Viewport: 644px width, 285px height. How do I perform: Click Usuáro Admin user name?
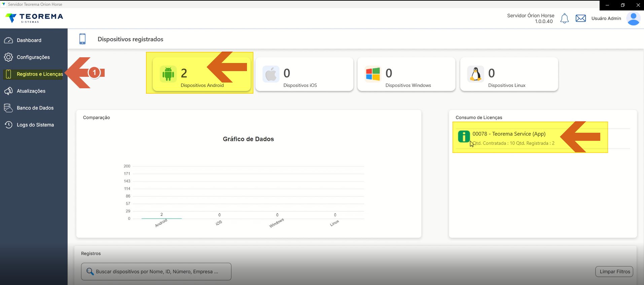(606, 19)
